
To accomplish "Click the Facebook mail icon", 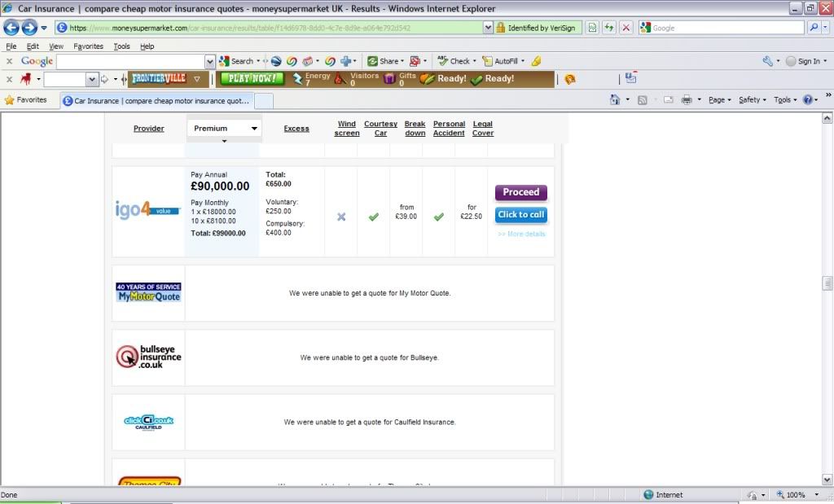I will 631,78.
